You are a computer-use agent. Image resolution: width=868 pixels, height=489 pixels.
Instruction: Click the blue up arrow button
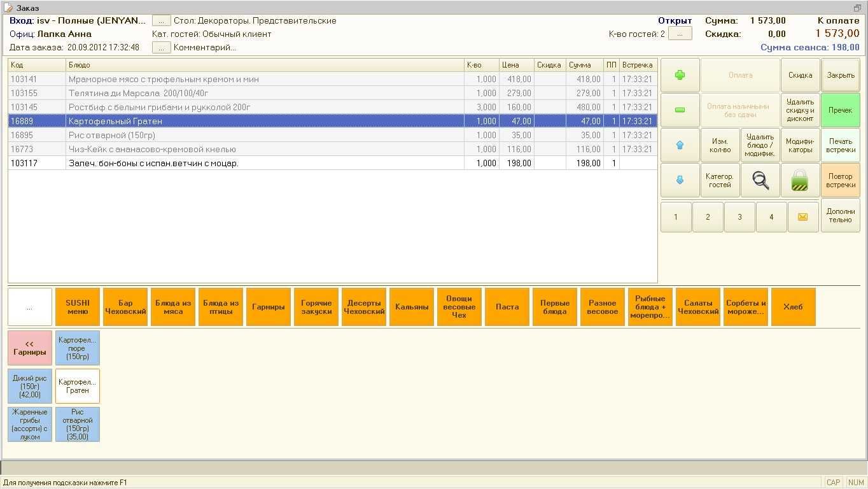tap(680, 145)
